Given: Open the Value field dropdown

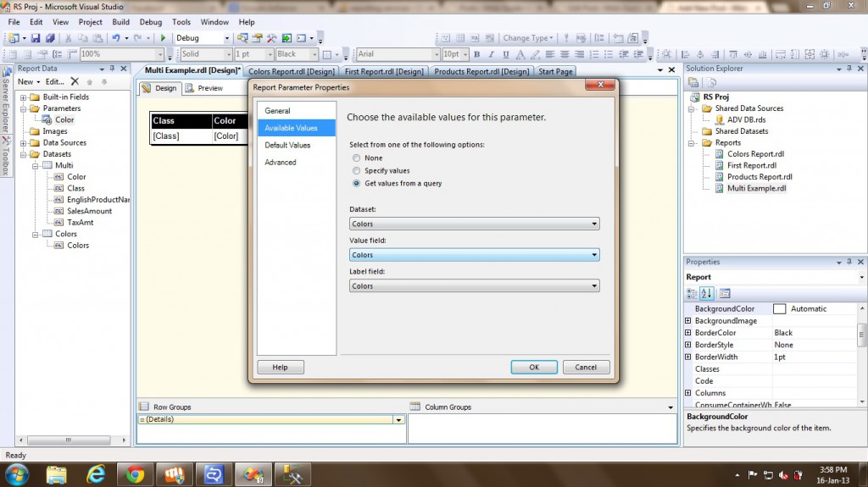Looking at the screenshot, I should [474, 255].
